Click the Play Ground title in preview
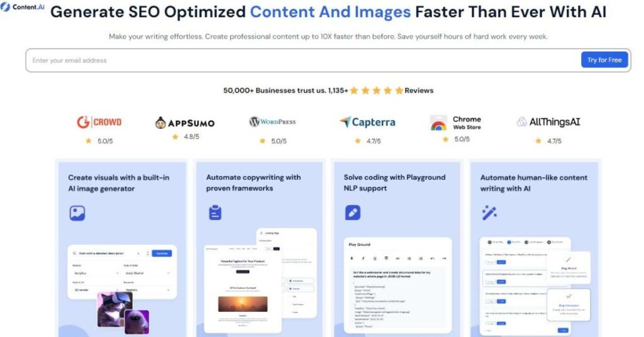 coord(359,244)
